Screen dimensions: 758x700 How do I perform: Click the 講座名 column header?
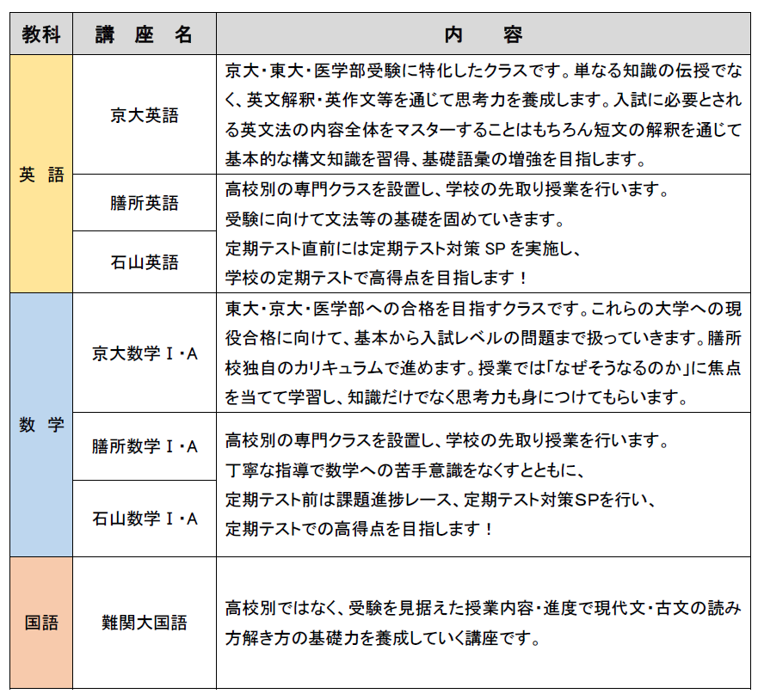coord(145,34)
